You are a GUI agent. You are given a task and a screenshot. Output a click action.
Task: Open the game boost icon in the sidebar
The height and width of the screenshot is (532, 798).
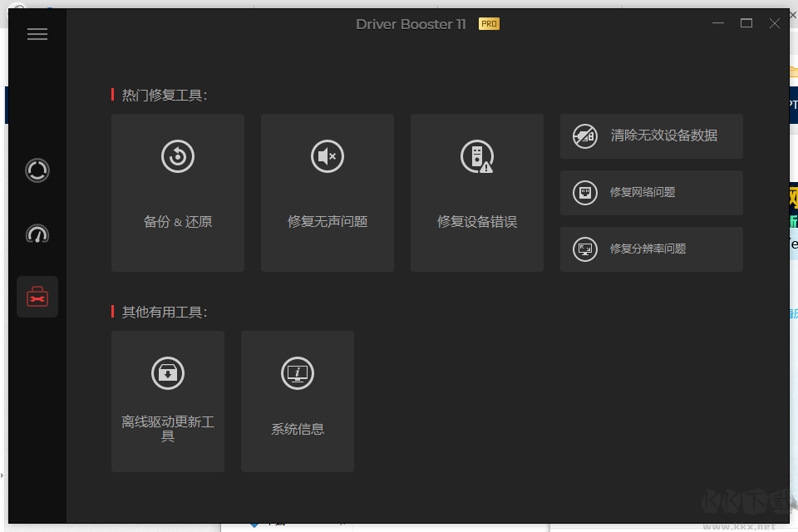(37, 235)
